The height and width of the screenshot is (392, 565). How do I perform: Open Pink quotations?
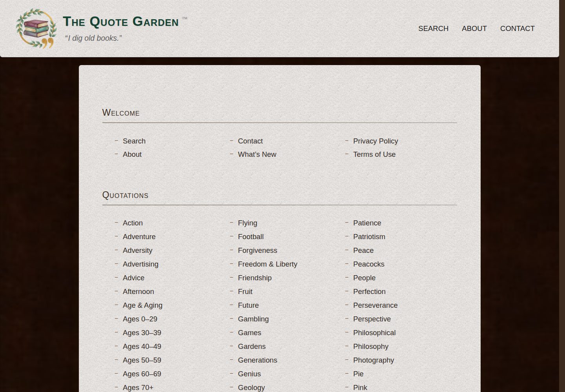[360, 388]
